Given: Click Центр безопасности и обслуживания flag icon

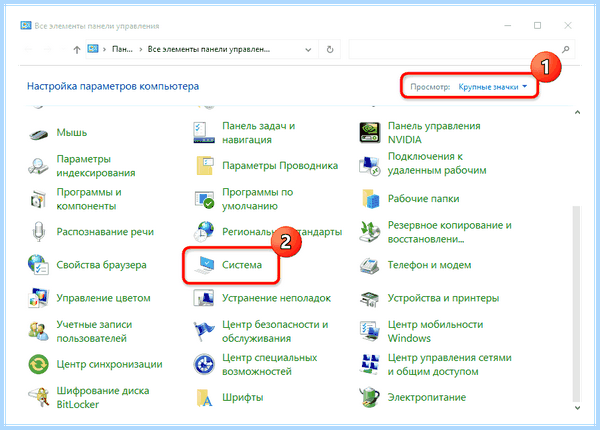Looking at the screenshot, I should click(204, 331).
